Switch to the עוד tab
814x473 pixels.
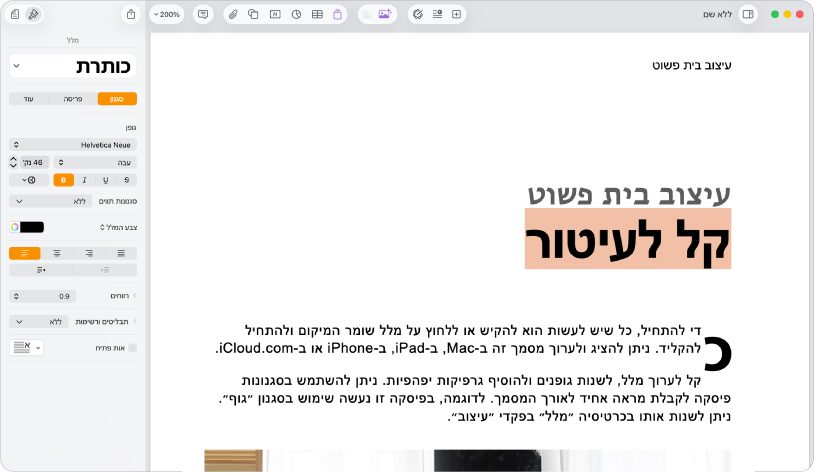29,99
